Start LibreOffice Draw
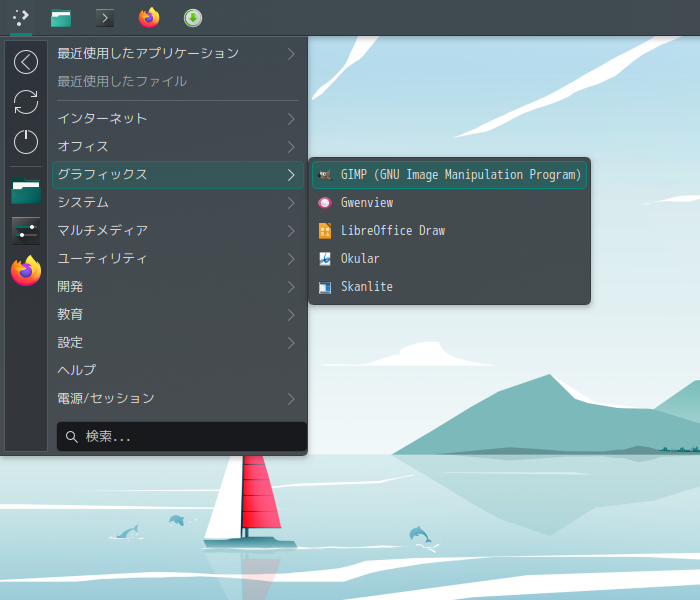 [x=450, y=231]
